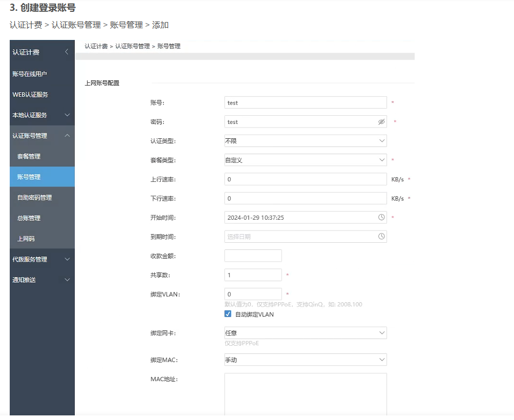Click the 收款金额 input field
This screenshot has height=420, width=514.
coord(253,256)
